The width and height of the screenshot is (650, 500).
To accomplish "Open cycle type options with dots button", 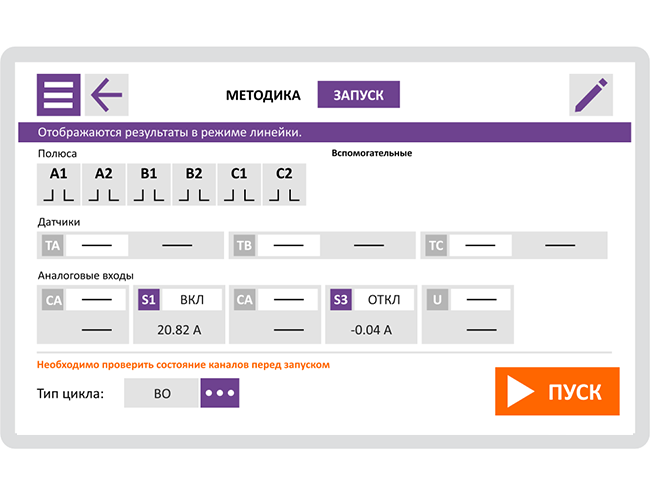I will [x=220, y=393].
